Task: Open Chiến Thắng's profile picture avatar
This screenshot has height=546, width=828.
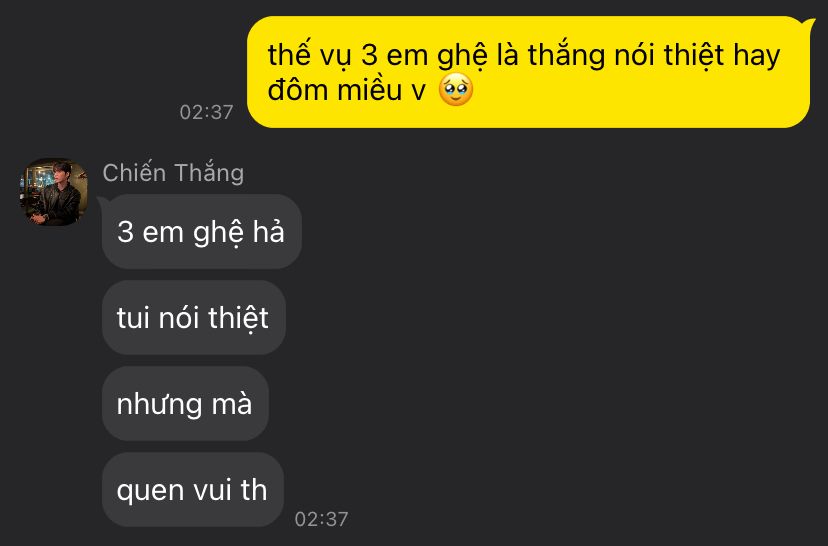Action: pyautogui.click(x=53, y=192)
